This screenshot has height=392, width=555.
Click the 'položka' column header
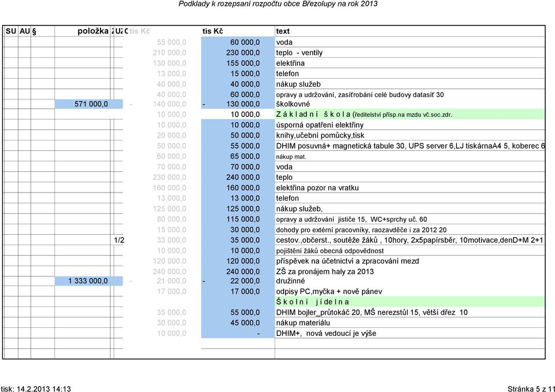(x=92, y=31)
